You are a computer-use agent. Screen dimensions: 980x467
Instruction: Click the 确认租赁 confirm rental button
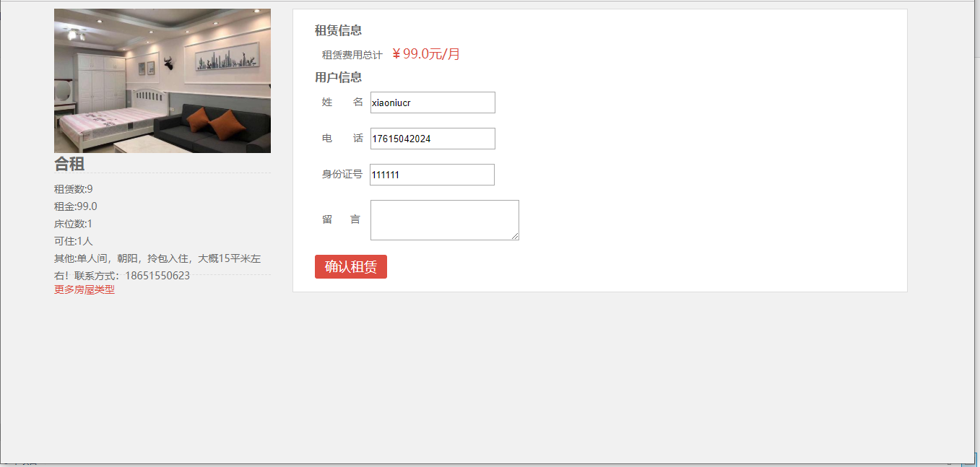(x=351, y=266)
